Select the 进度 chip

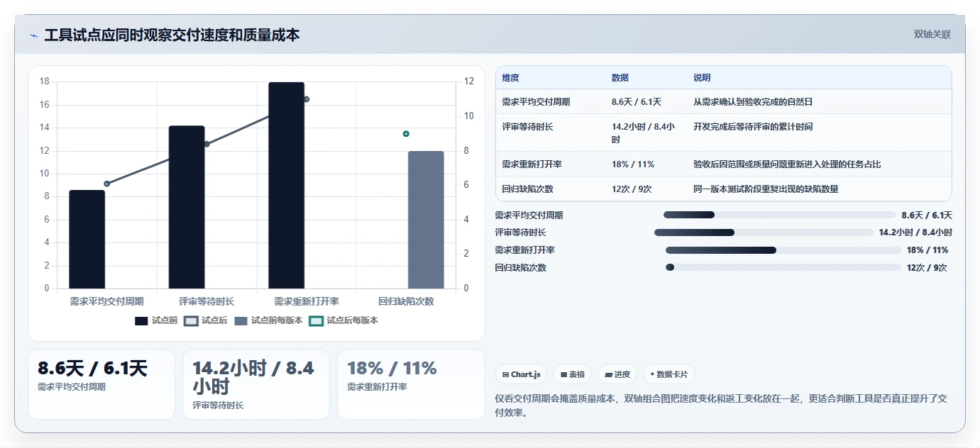(617, 374)
